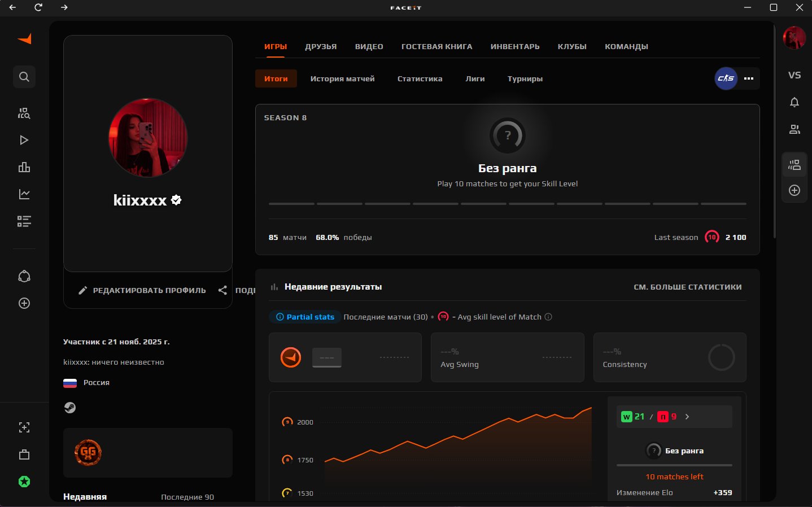Click the play triangle icon in sidebar

(24, 140)
